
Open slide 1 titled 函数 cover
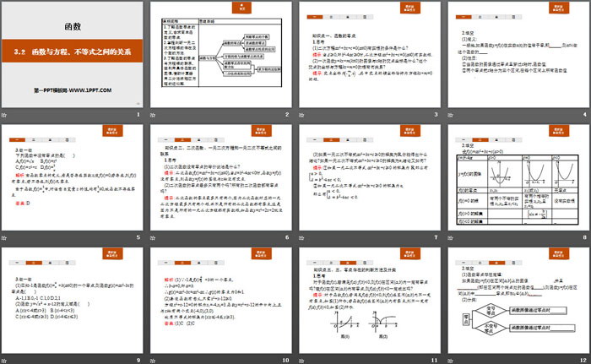click(73, 54)
